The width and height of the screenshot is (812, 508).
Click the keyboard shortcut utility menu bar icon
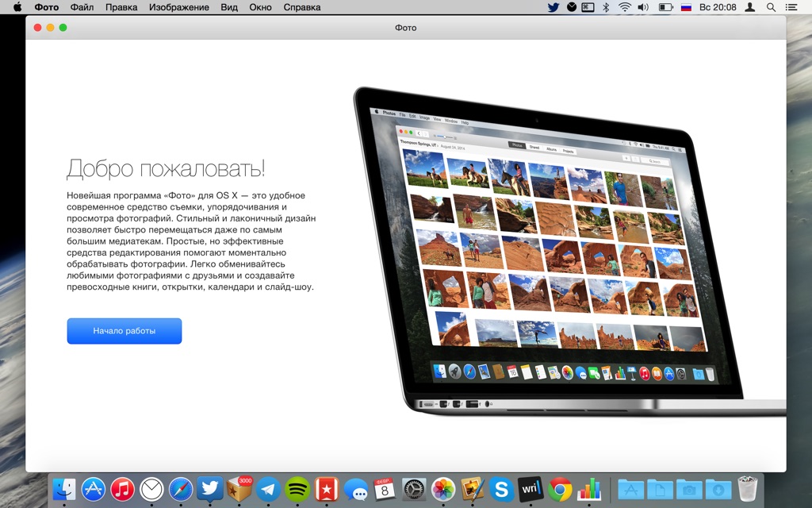588,7
